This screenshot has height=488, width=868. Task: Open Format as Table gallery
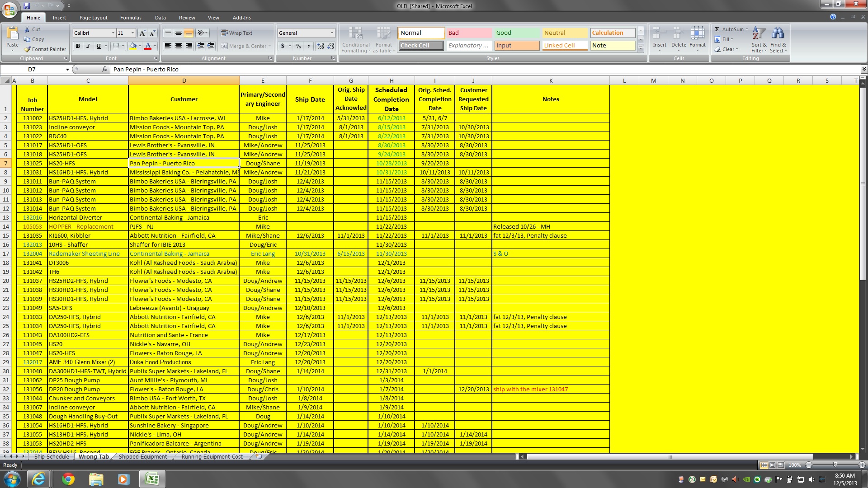pyautogui.click(x=383, y=40)
